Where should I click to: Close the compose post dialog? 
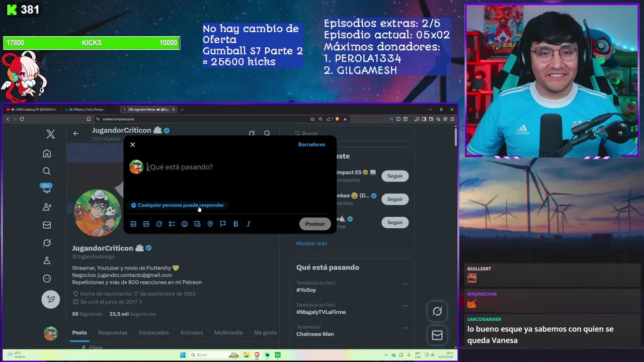tap(133, 144)
